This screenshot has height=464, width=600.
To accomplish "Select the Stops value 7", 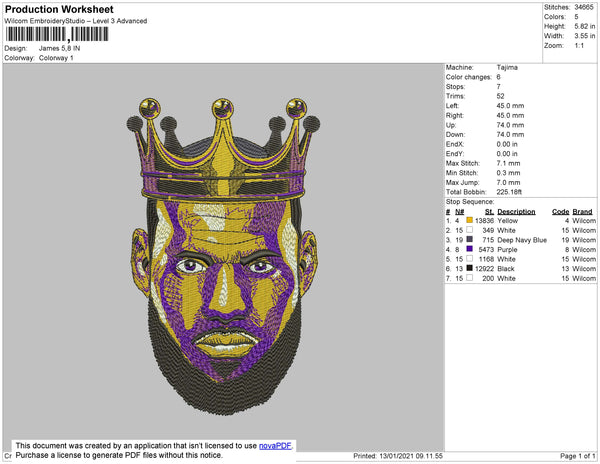I will (499, 86).
